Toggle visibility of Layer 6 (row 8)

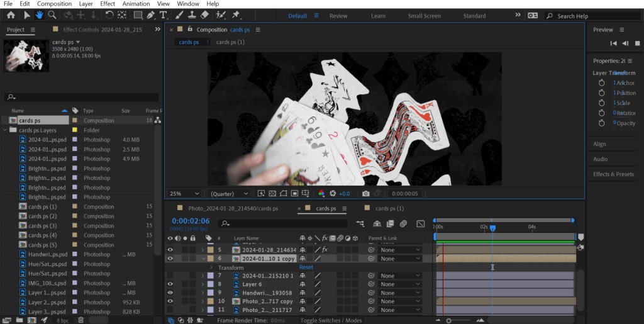click(x=170, y=284)
